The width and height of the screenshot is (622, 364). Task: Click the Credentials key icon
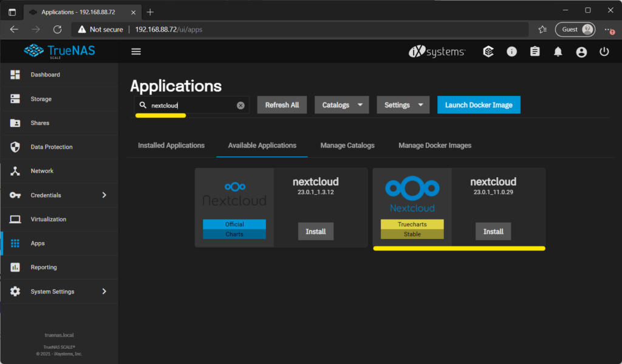15,195
